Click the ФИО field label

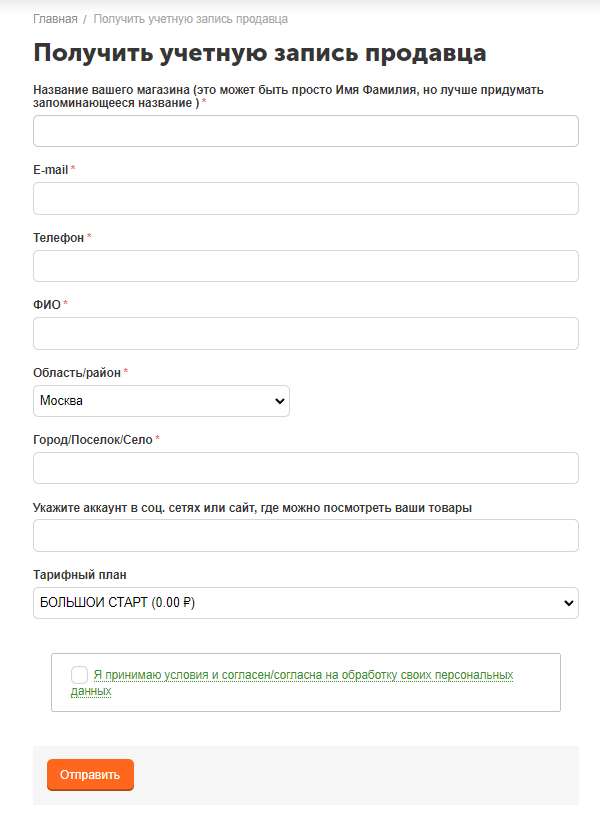point(47,304)
